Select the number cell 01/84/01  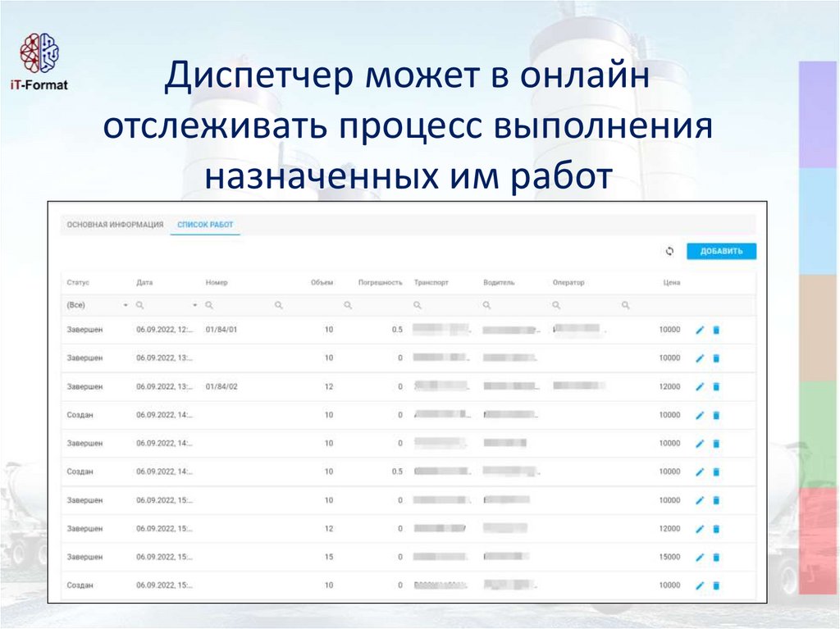coord(221,330)
